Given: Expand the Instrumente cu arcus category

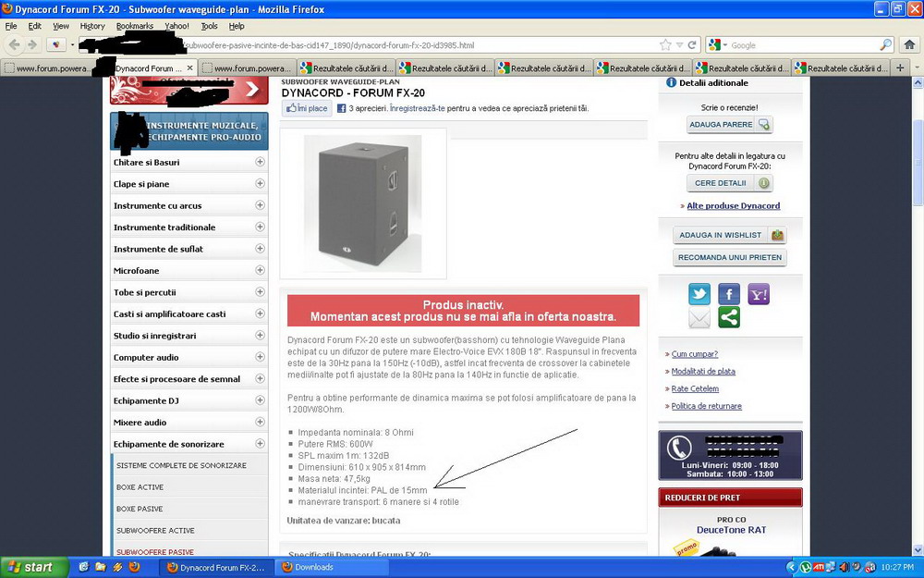Looking at the screenshot, I should coord(260,204).
